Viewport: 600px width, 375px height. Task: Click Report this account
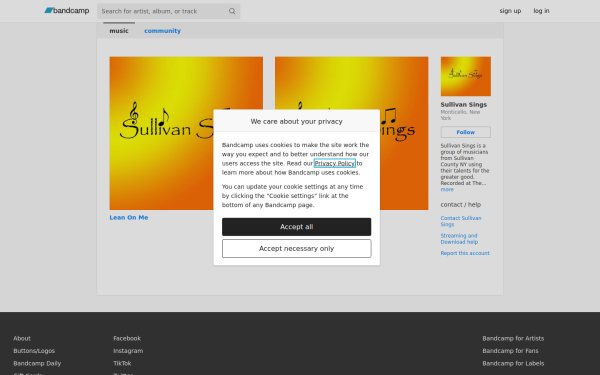(x=465, y=253)
